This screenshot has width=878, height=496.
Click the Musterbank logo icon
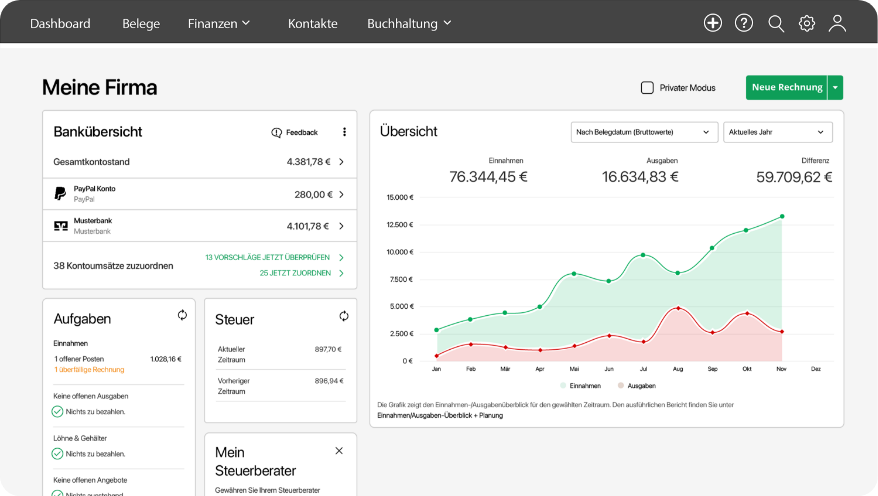click(60, 226)
